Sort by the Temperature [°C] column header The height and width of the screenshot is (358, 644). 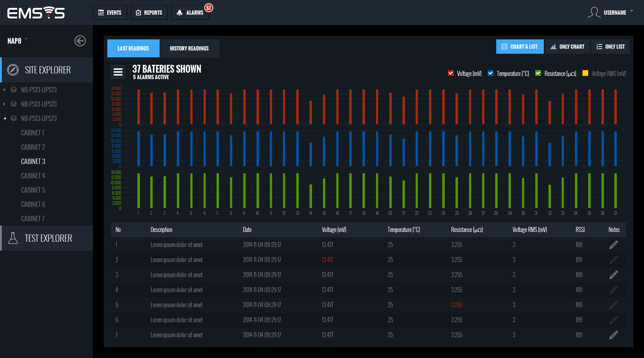pos(404,230)
